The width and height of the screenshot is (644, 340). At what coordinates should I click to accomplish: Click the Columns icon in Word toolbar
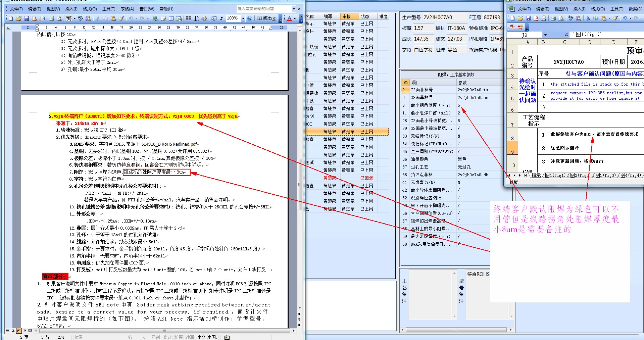[x=188, y=18]
